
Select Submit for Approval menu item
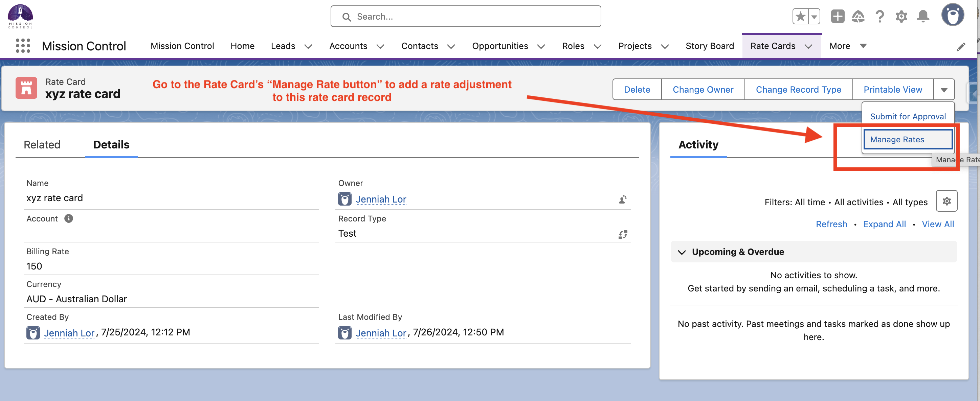pos(908,116)
